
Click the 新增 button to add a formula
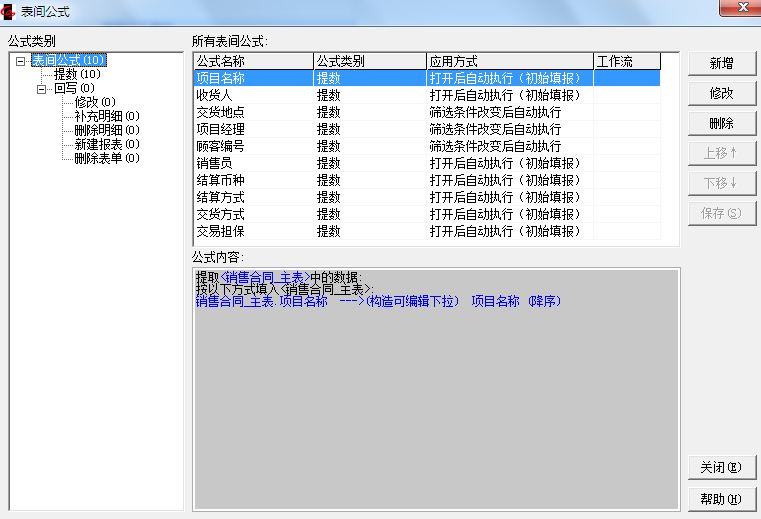pyautogui.click(x=721, y=63)
